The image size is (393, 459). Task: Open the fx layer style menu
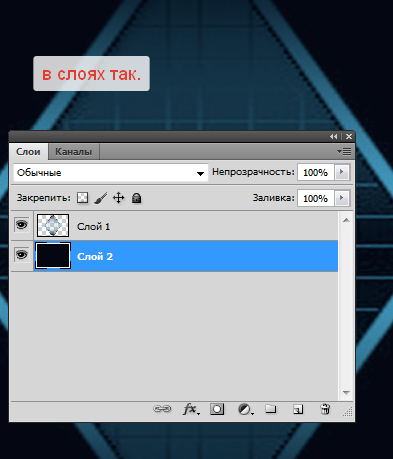(191, 409)
